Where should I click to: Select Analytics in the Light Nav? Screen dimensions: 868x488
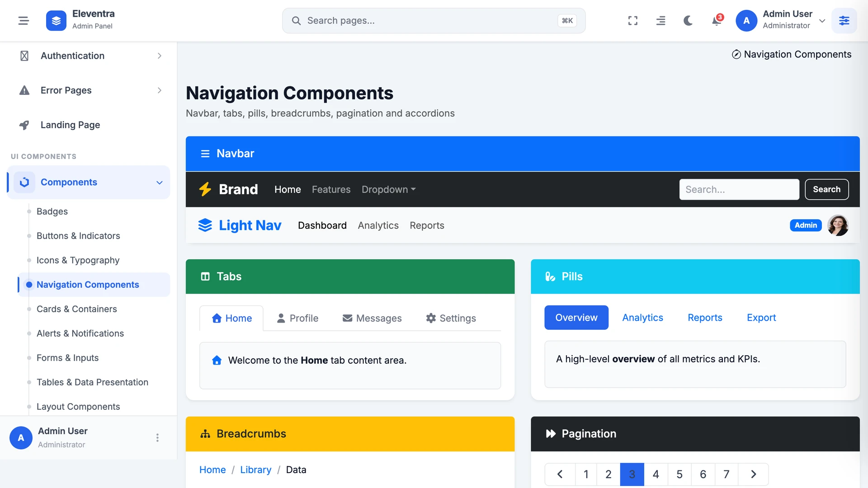click(x=378, y=225)
